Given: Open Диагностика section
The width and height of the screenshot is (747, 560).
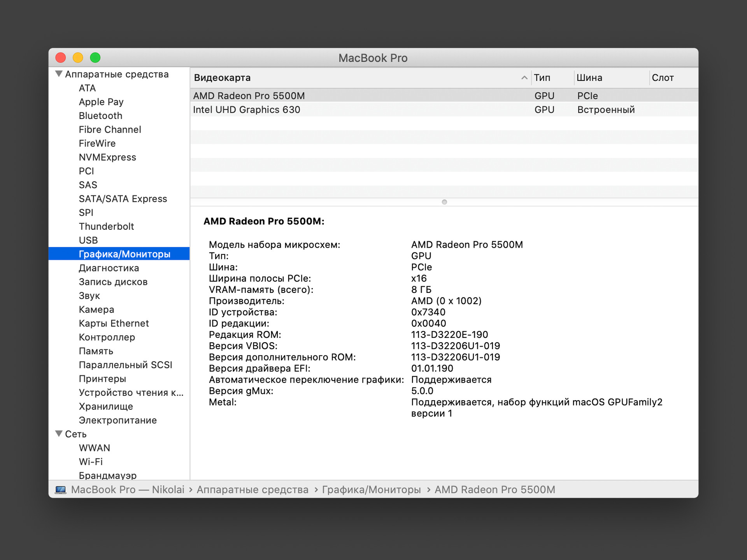Looking at the screenshot, I should [109, 268].
